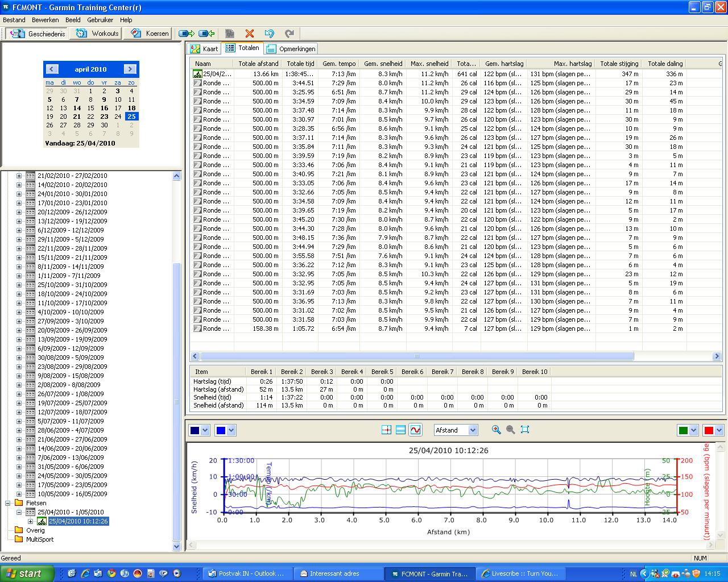
Task: Open the Geschiedenis view
Action: [x=38, y=34]
